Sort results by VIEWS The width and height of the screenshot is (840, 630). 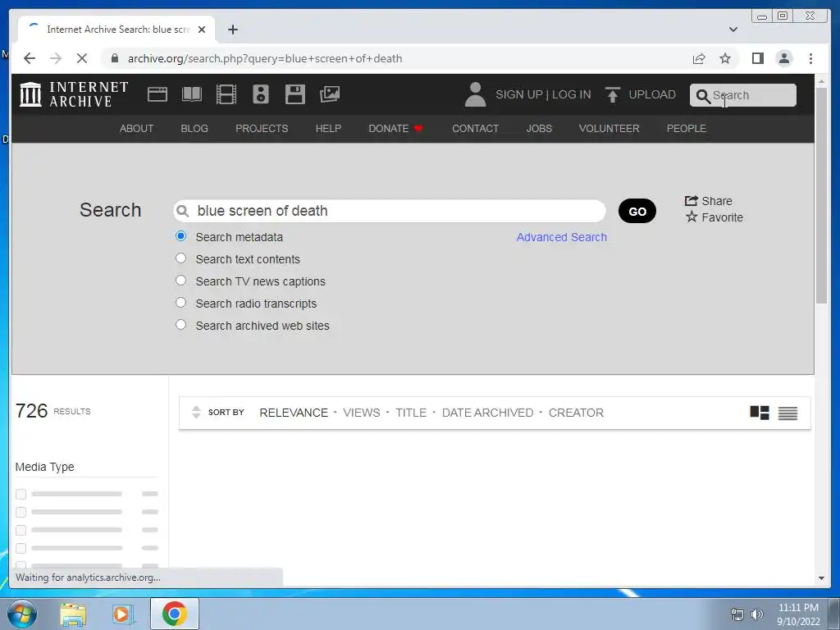coord(362,413)
